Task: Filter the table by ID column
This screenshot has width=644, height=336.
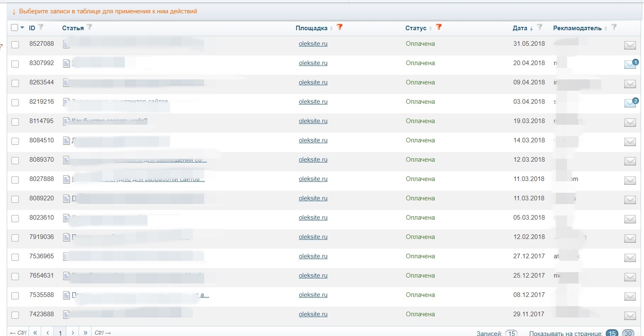Action: pyautogui.click(x=41, y=27)
